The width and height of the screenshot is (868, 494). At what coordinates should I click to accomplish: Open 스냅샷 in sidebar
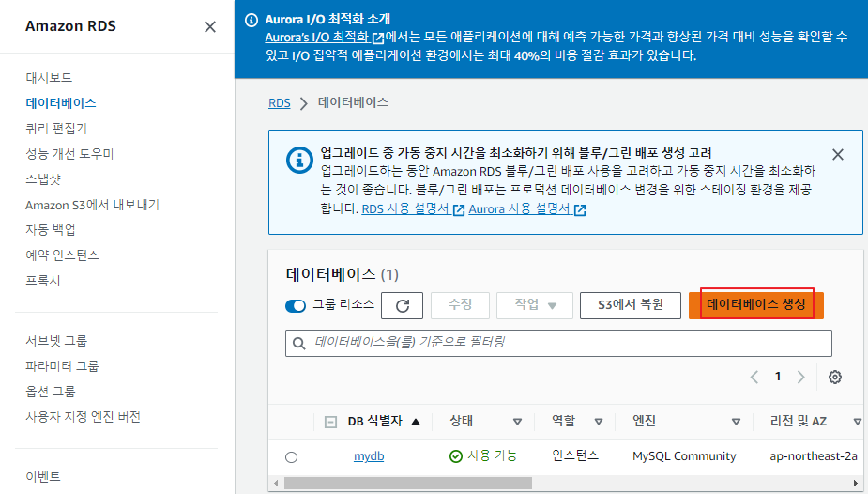coord(43,179)
